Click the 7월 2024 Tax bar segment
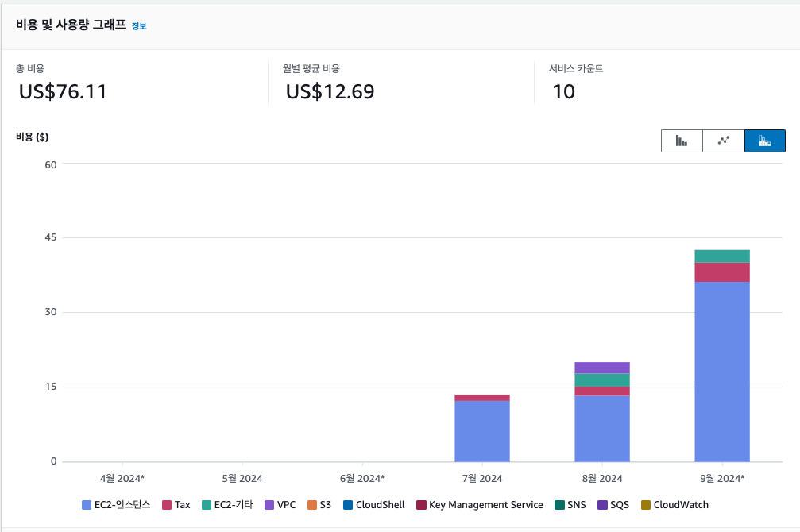 tap(482, 398)
